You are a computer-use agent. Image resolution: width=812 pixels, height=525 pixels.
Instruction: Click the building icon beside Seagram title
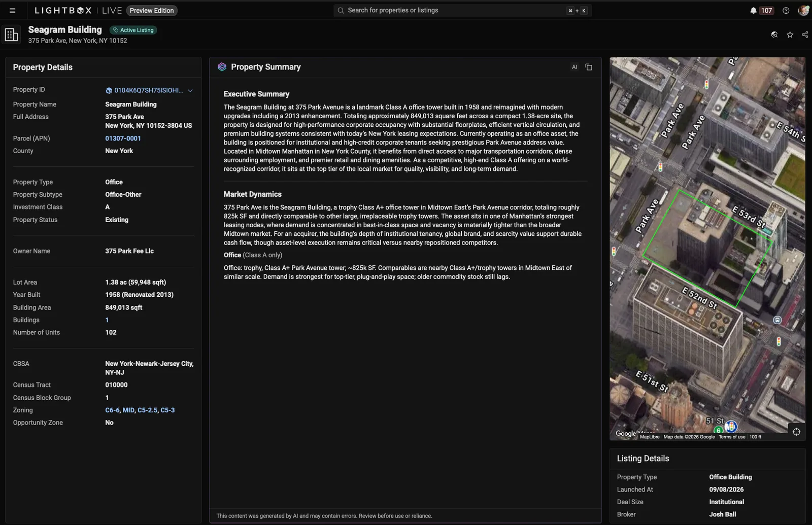pyautogui.click(x=11, y=34)
